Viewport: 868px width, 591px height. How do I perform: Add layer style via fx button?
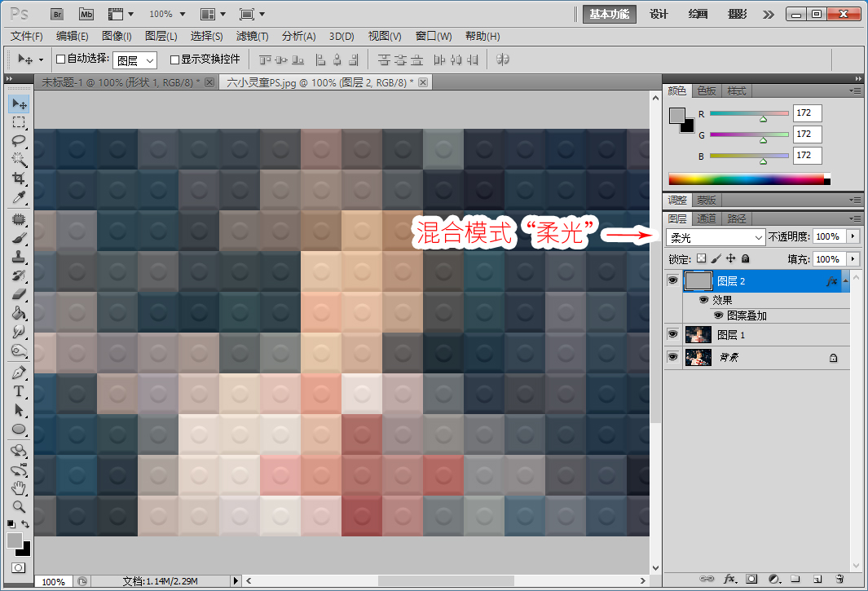(x=729, y=579)
